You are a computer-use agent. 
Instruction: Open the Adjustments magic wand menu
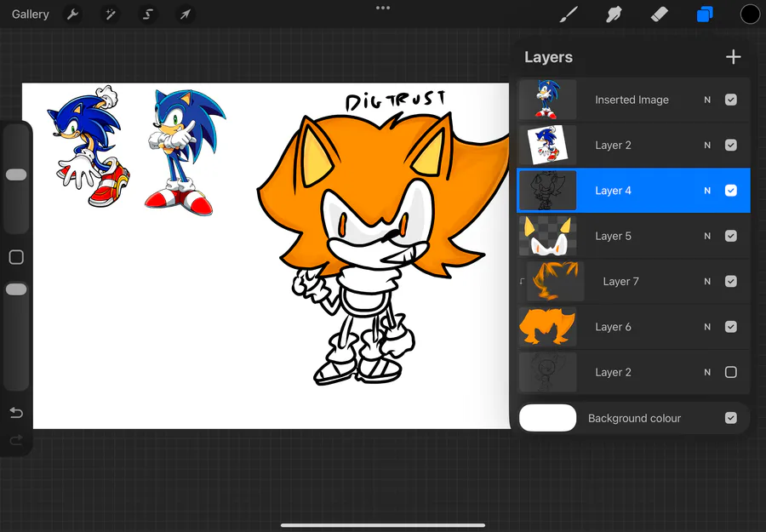[x=110, y=14]
